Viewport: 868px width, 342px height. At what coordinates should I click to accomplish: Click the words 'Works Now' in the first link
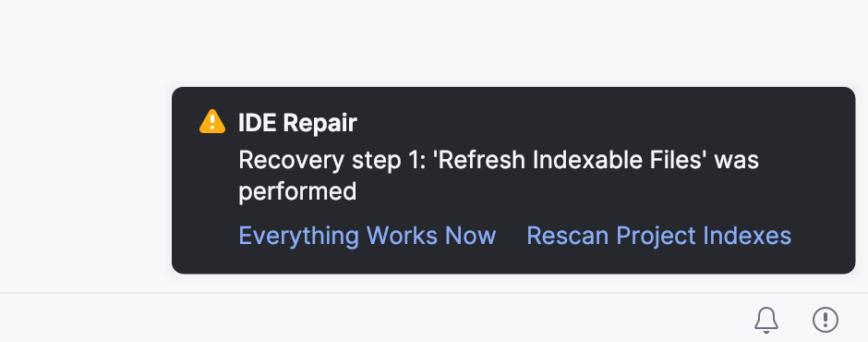[431, 236]
